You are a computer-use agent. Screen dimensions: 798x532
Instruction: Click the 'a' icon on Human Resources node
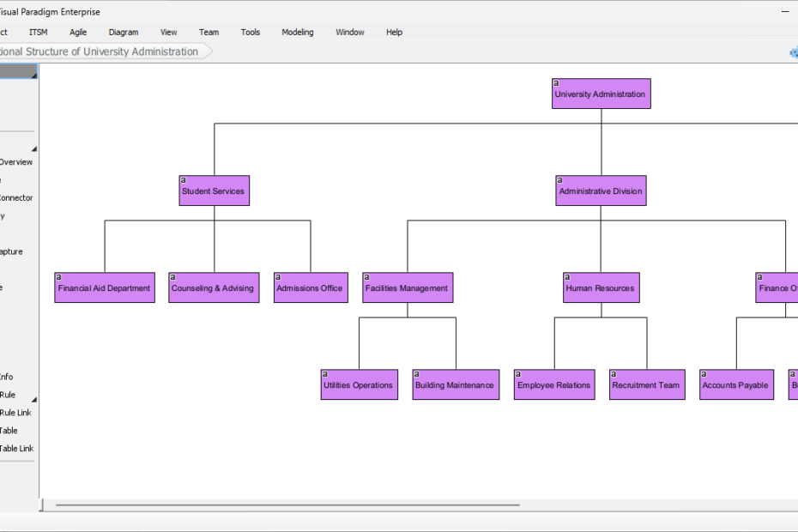click(567, 277)
